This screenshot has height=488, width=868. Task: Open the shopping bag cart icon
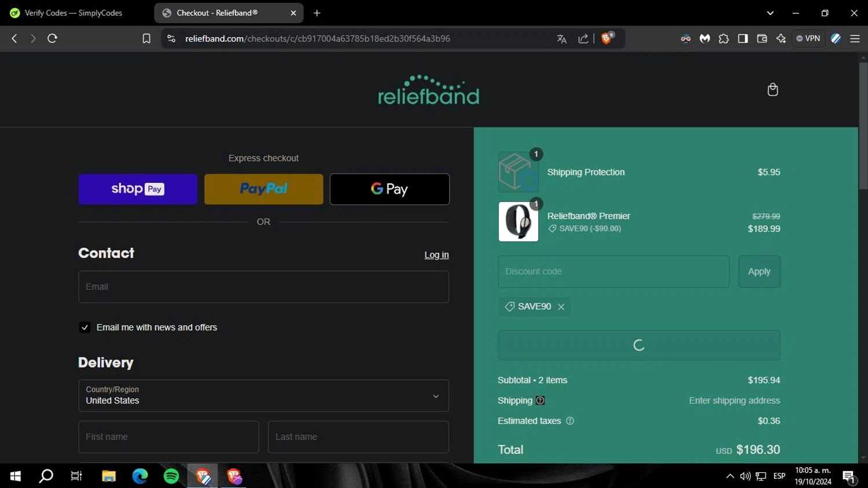tap(773, 90)
